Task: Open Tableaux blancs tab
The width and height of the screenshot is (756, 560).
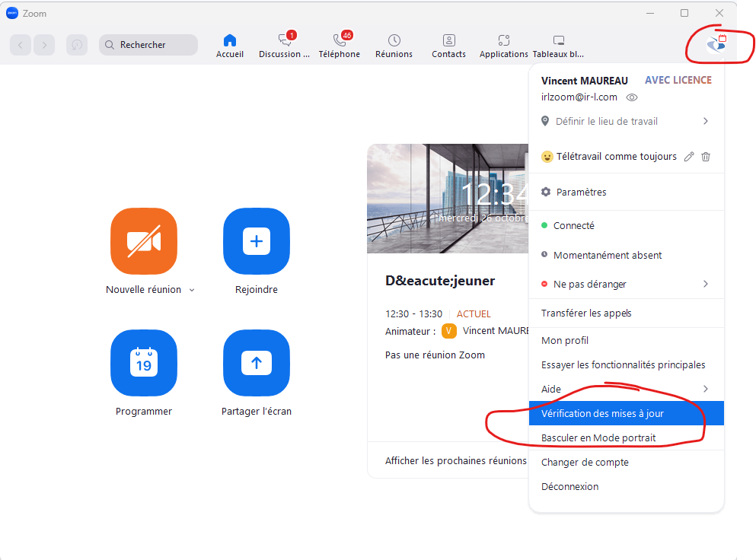Action: coord(558,46)
